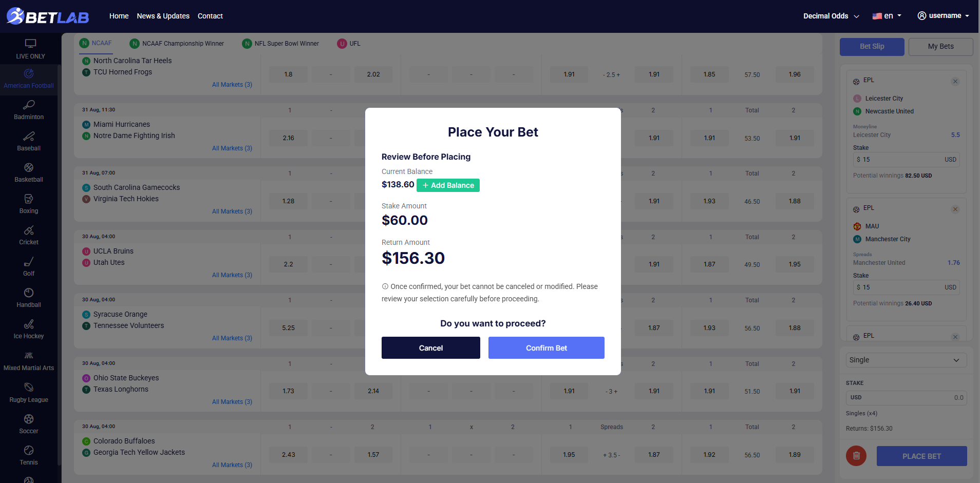Show Ice Hockey events
Screen dimensions: 980x483
coord(29,330)
